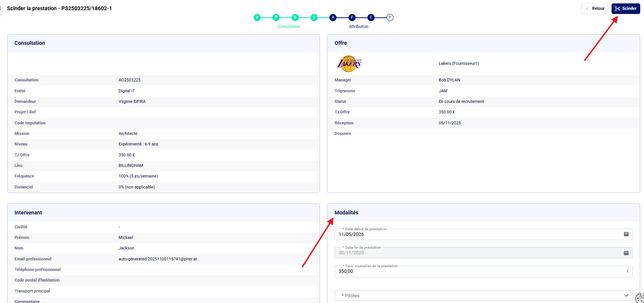Click the disabled Date fin de prestation field

[x=483, y=253]
